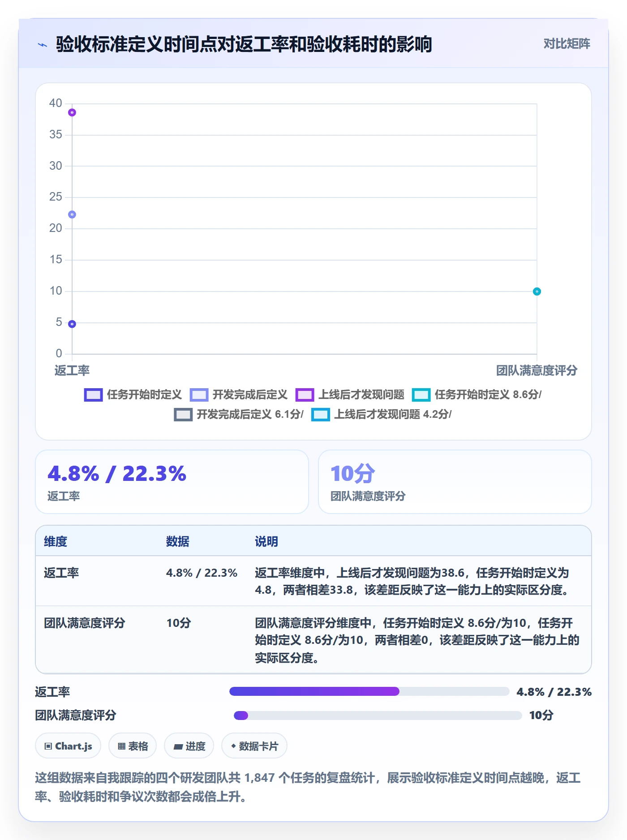Screen dimensions: 627x840
Task: Toggle legend item 上线后才发现问题 purple series
Action: tap(350, 395)
